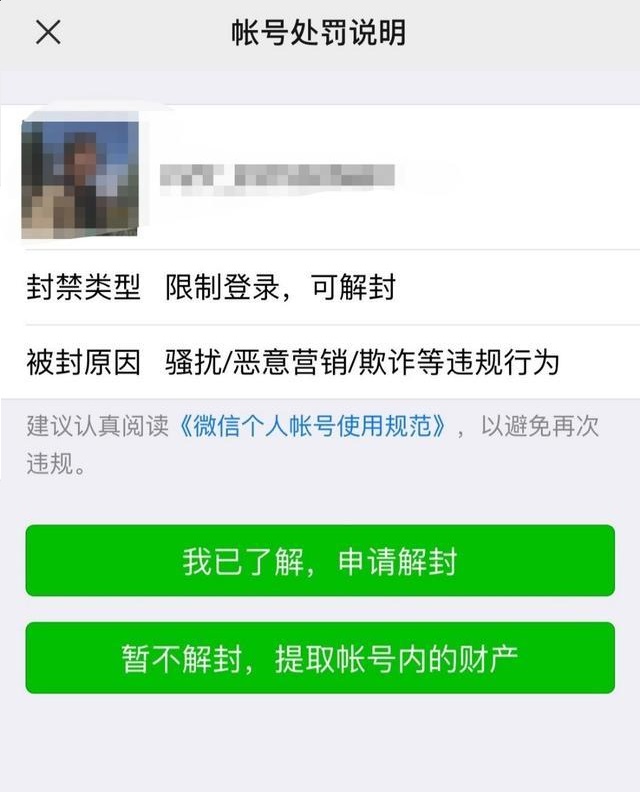The width and height of the screenshot is (640, 792).
Task: Select the 封禁类型 label
Action: [83, 287]
